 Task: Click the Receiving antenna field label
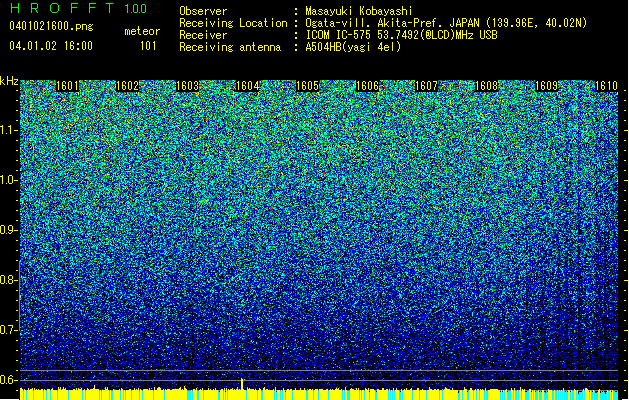point(230,47)
